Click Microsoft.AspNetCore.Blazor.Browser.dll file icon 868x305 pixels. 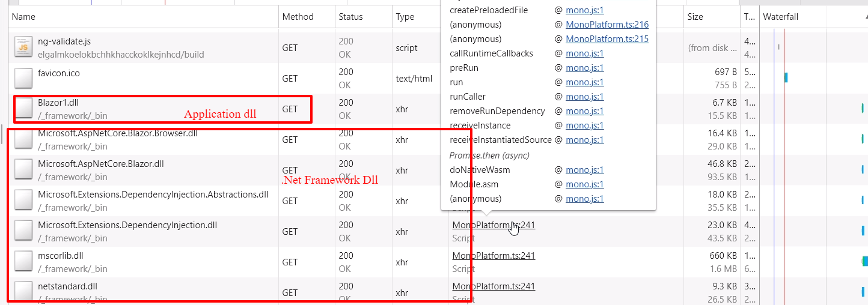coord(23,139)
